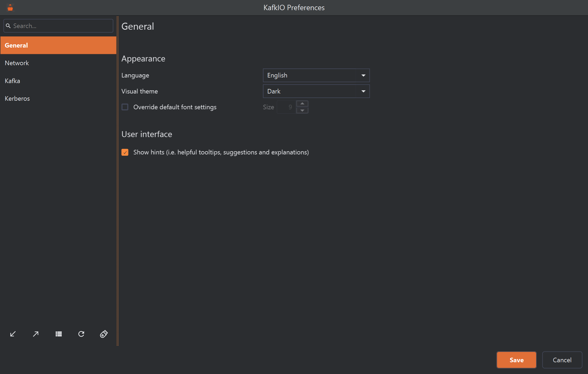Decrease font size with the down stepper arrow
The height and width of the screenshot is (374, 588).
pyautogui.click(x=302, y=110)
